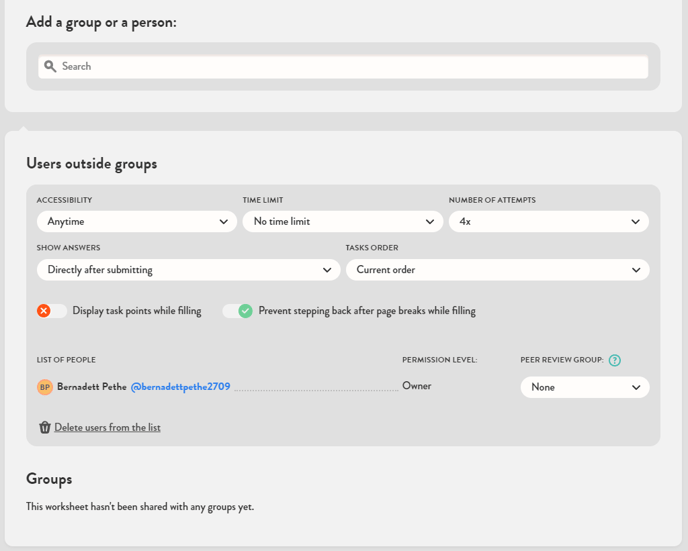Open the @bernadettpethe2709 profile link

181,387
